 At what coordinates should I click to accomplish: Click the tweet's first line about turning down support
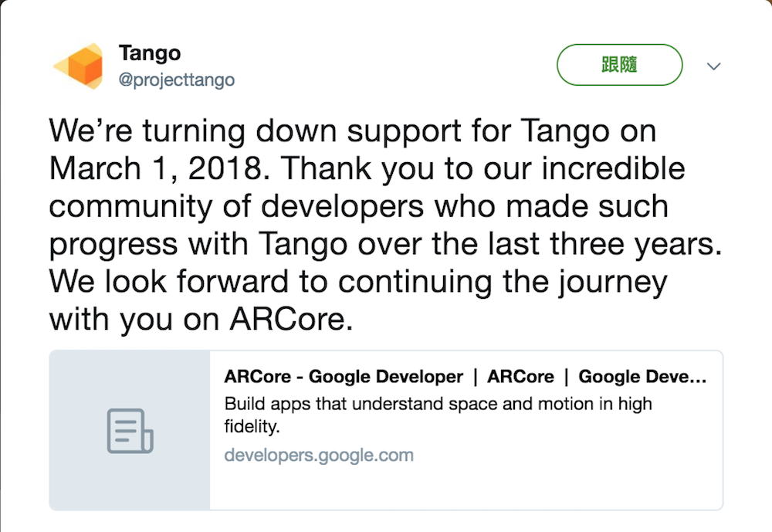pyautogui.click(x=352, y=130)
